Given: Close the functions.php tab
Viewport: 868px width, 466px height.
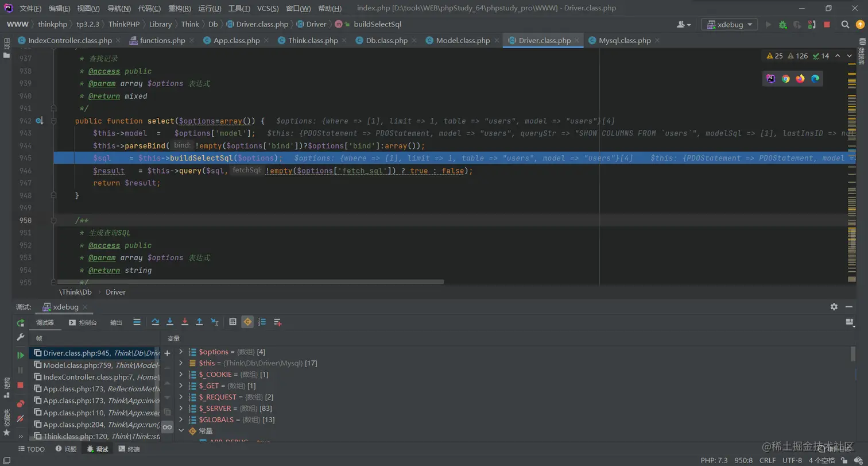Looking at the screenshot, I should tap(193, 40).
